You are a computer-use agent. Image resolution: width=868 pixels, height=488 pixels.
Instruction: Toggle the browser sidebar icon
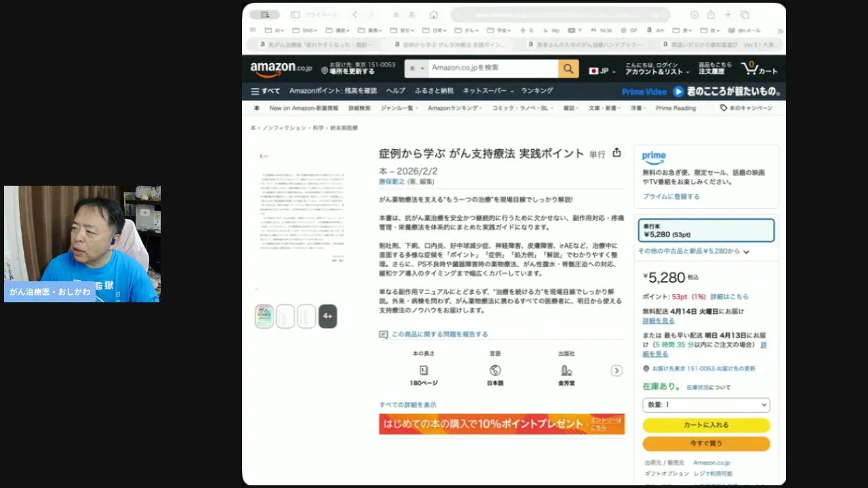[296, 15]
